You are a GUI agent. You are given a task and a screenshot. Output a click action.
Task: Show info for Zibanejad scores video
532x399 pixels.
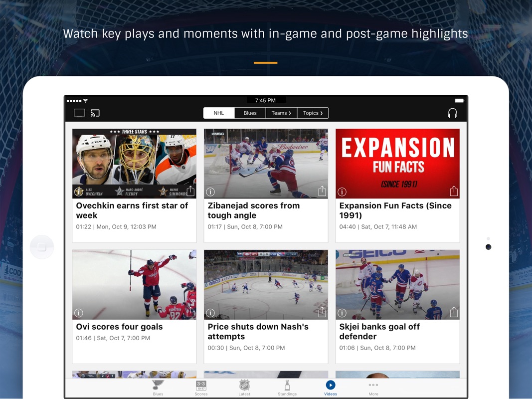210,192
